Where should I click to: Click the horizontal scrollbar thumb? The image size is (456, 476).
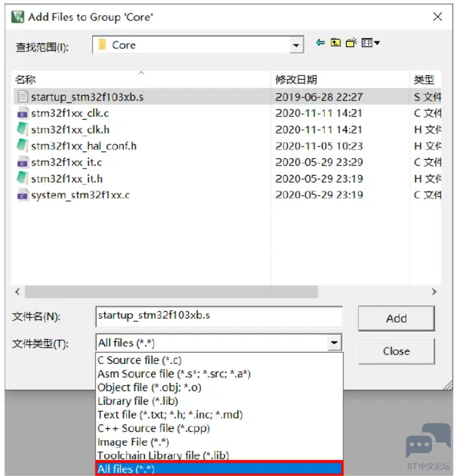click(172, 291)
